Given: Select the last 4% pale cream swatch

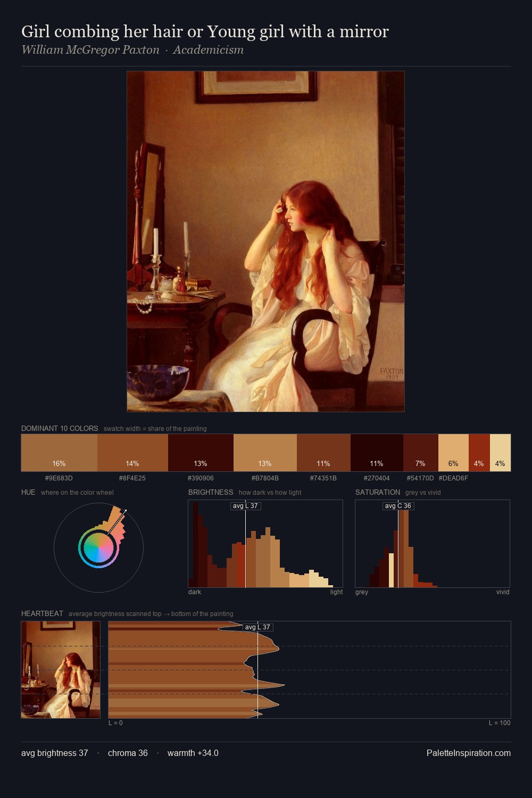Looking at the screenshot, I should (x=500, y=453).
